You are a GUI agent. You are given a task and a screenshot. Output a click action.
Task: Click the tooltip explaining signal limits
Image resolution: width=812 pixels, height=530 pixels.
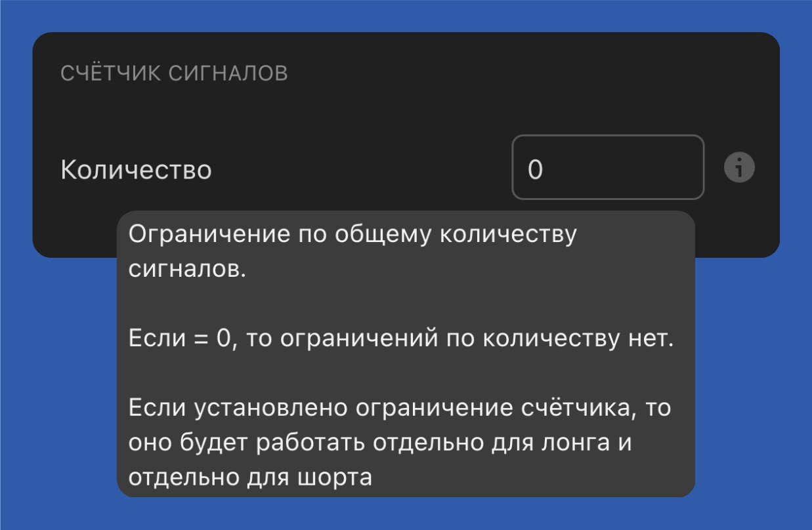click(x=407, y=354)
